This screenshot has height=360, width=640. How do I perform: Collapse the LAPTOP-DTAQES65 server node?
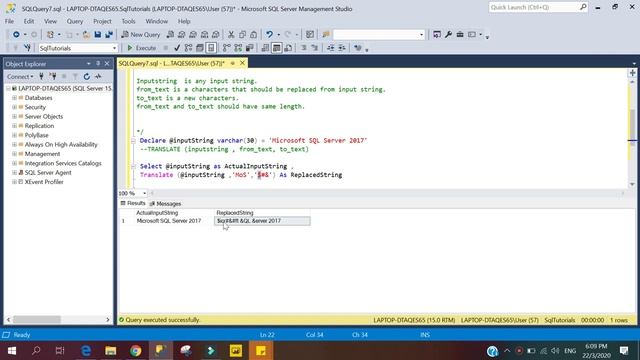coord(8,89)
